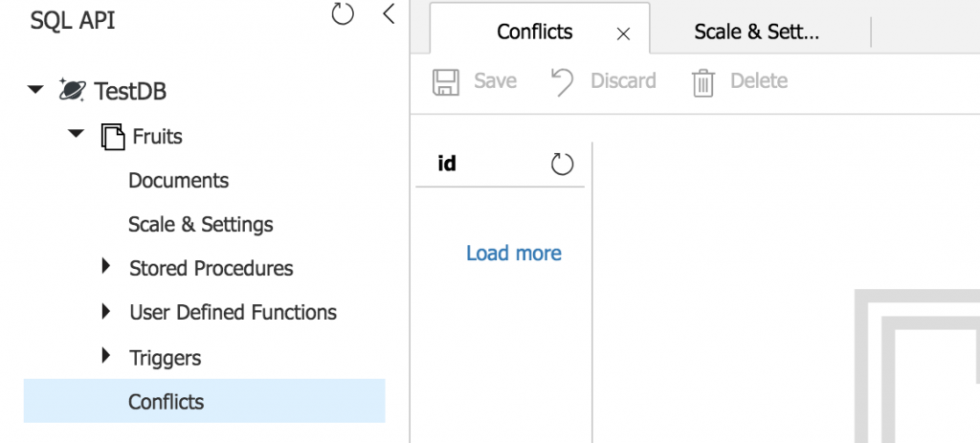Click the Discard undo arrow icon
This screenshot has height=443, width=980.
point(562,81)
